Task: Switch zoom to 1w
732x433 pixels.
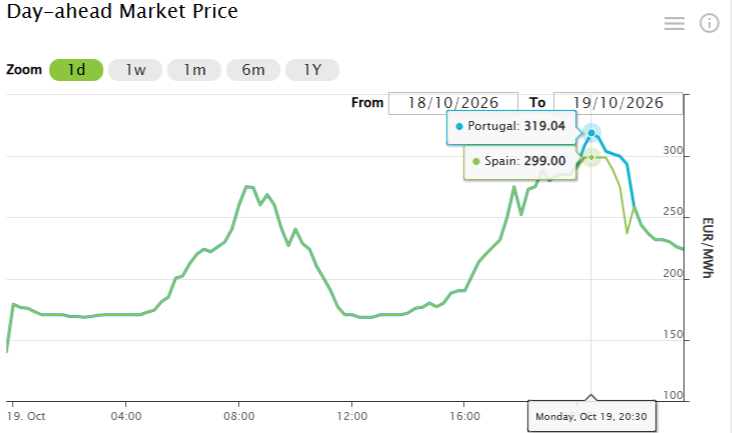Action: click(x=135, y=70)
